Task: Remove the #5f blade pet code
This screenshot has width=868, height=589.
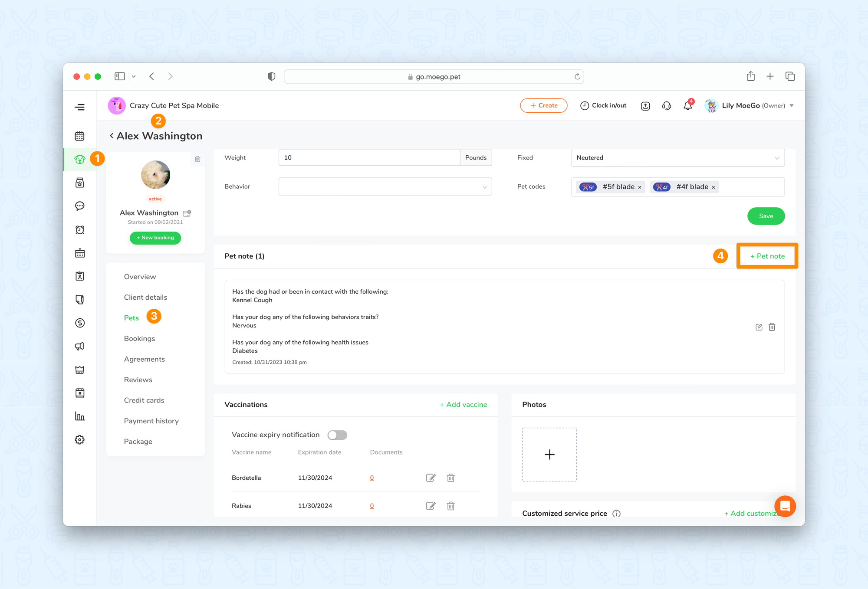Action: pyautogui.click(x=640, y=187)
